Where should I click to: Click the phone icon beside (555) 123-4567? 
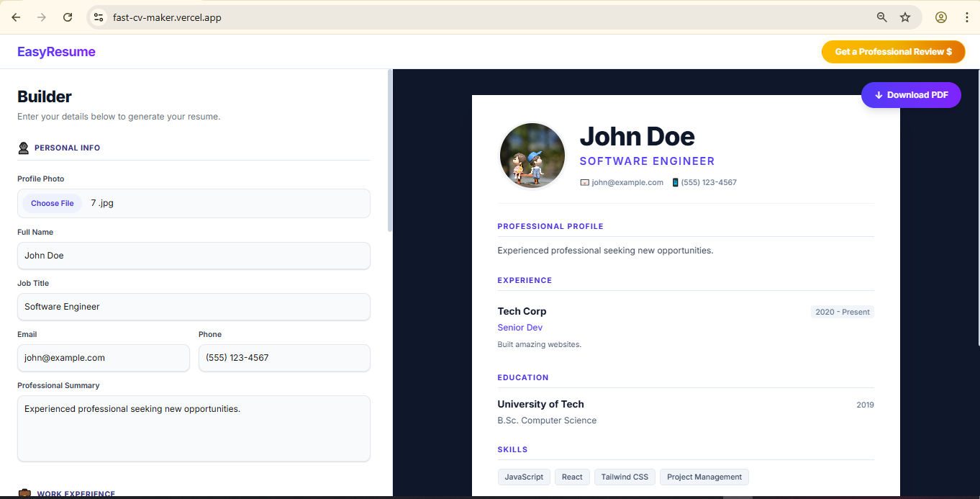(x=674, y=182)
